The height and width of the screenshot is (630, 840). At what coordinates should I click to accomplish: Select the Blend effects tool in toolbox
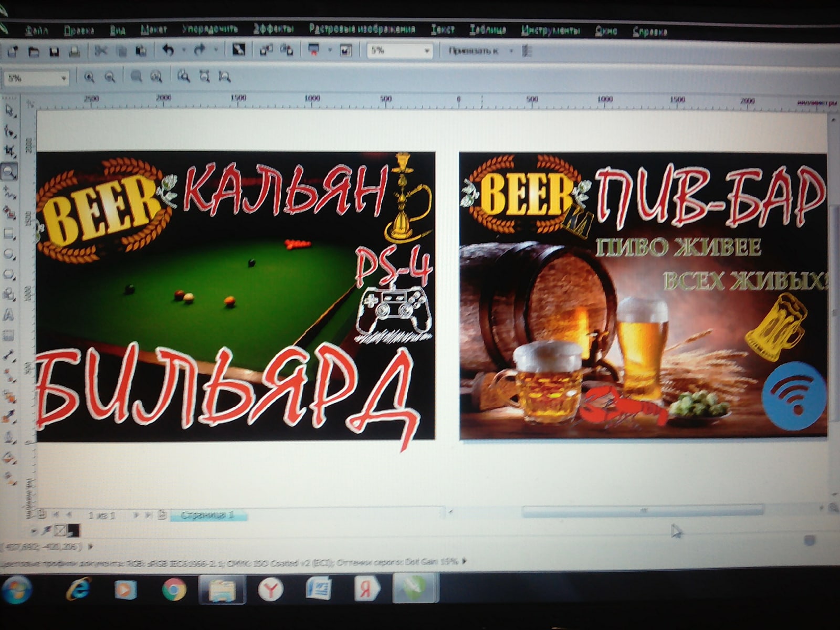click(x=9, y=396)
